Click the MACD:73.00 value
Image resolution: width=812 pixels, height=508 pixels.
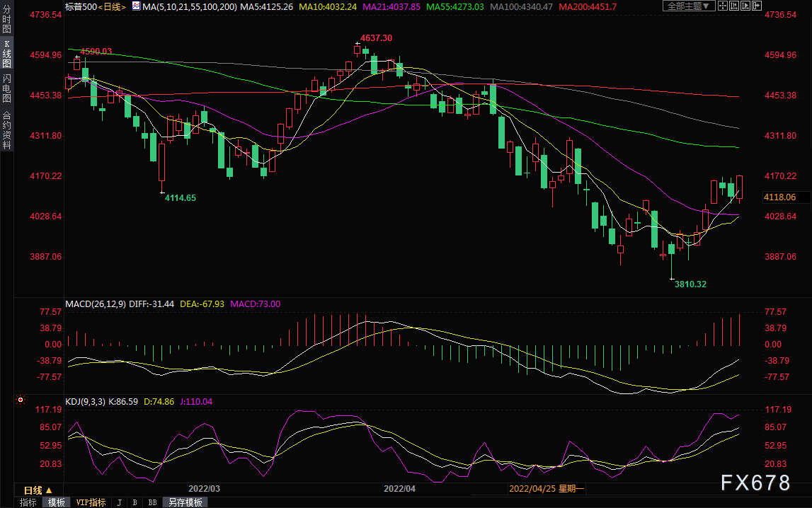pyautogui.click(x=256, y=304)
